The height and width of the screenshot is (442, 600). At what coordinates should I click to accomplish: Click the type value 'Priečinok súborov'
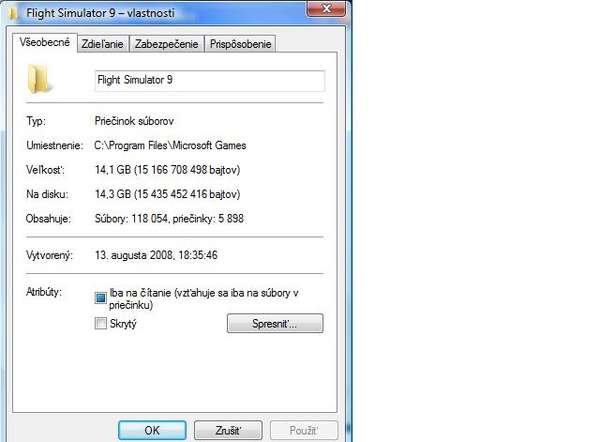pyautogui.click(x=134, y=121)
